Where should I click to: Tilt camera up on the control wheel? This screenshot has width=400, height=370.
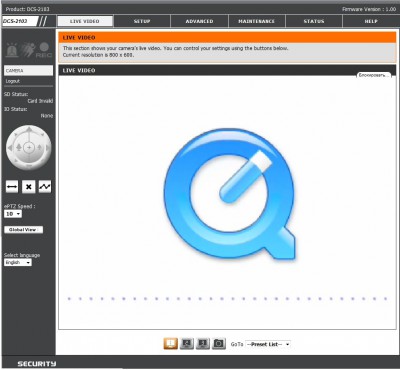29,130
